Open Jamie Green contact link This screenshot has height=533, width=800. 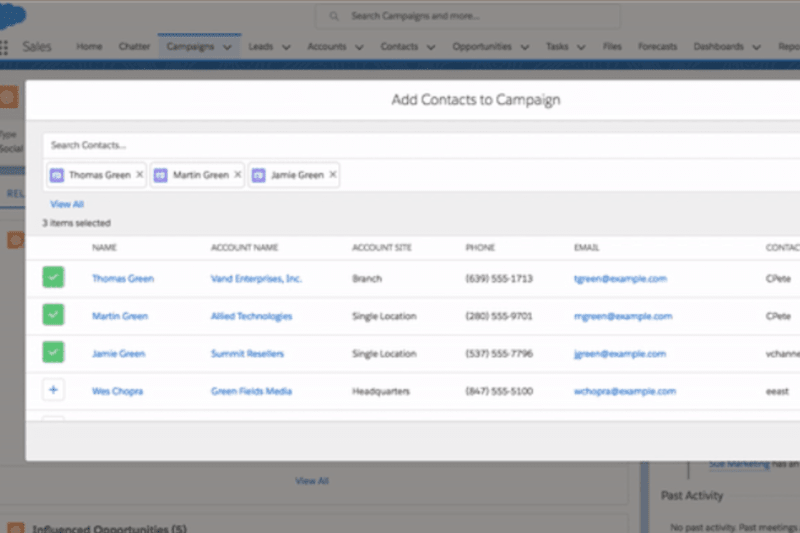click(x=118, y=353)
